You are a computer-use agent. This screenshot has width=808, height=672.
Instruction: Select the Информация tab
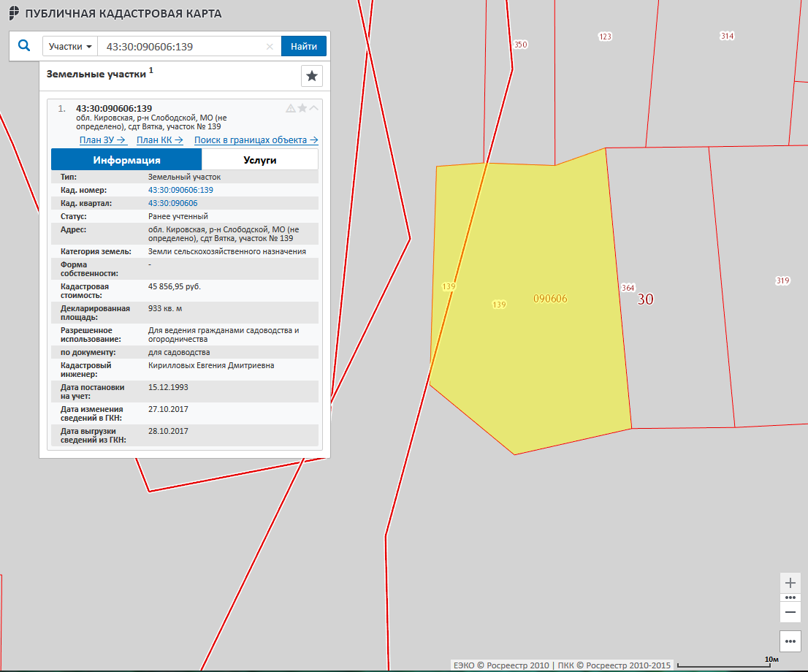(x=126, y=160)
